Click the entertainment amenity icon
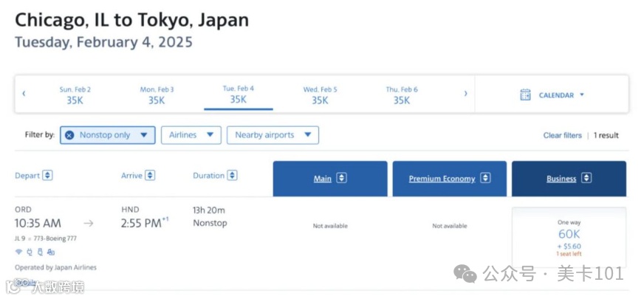This screenshot has width=644, height=299. 50,252
